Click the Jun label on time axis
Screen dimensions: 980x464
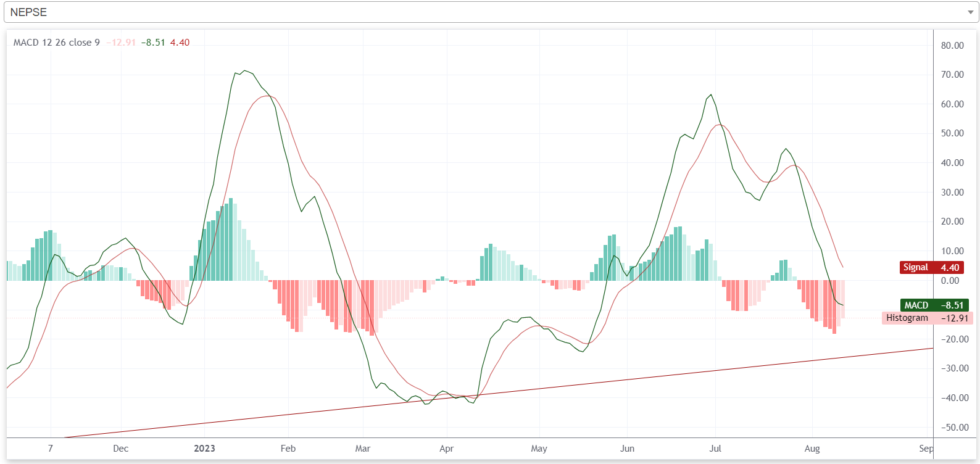627,449
